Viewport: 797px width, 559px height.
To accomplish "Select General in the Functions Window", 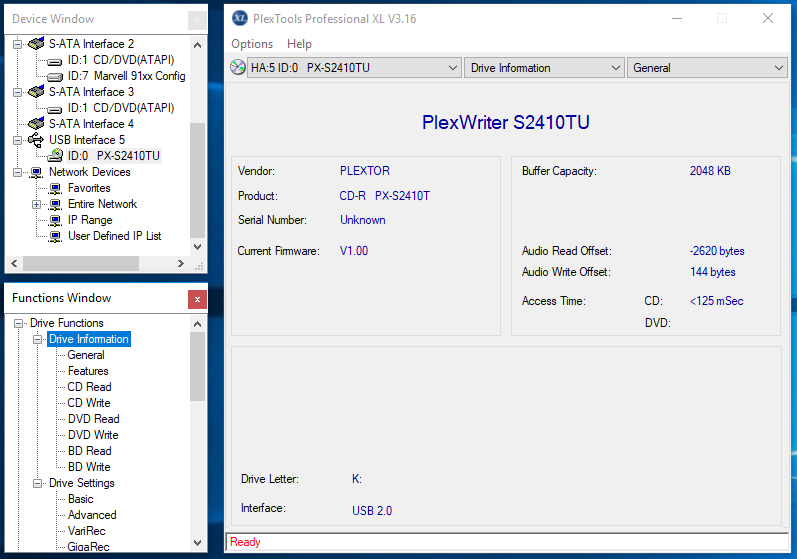I will point(86,355).
